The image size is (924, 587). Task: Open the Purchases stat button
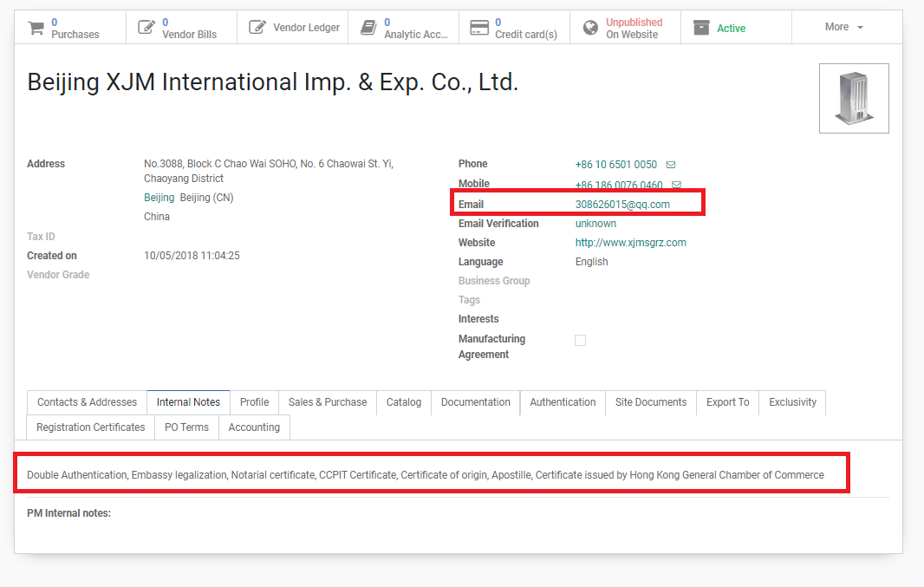(71, 27)
